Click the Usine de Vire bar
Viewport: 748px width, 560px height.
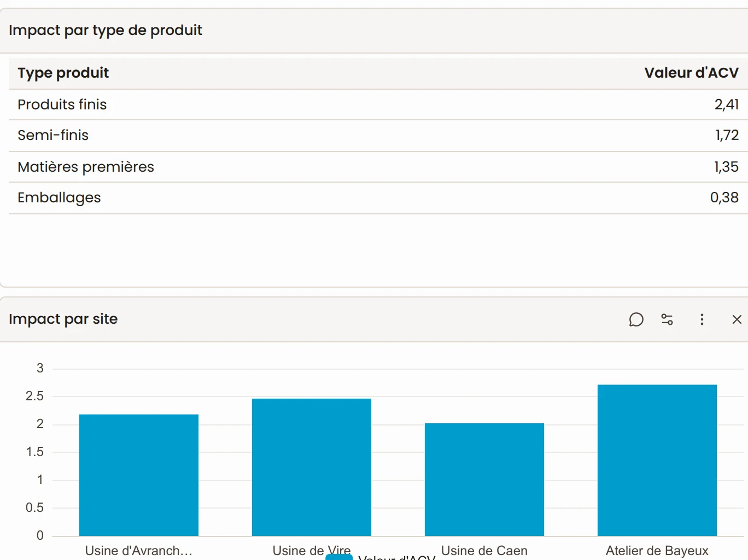(312, 467)
